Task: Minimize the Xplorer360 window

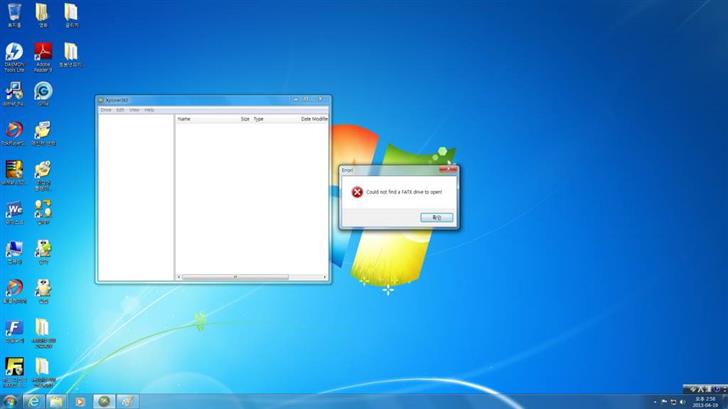Action: 296,99
